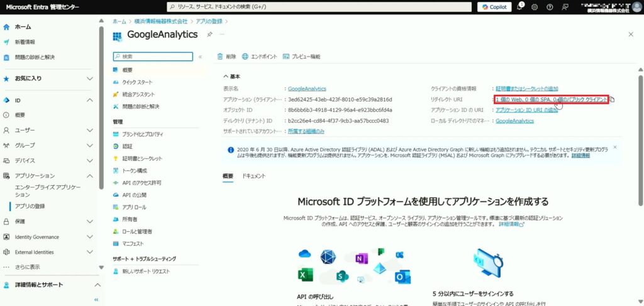Click プレビュー機能 toolbar button
This screenshot has width=644, height=306.
pos(301,57)
